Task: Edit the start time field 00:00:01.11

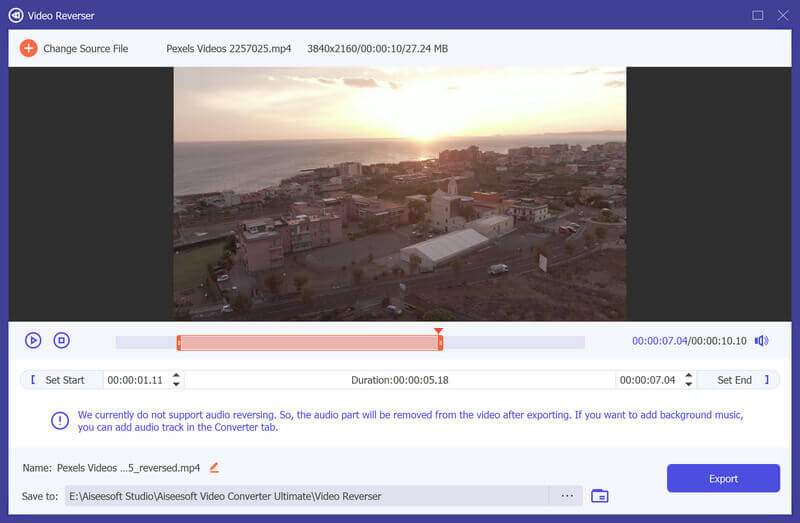Action: (x=135, y=380)
